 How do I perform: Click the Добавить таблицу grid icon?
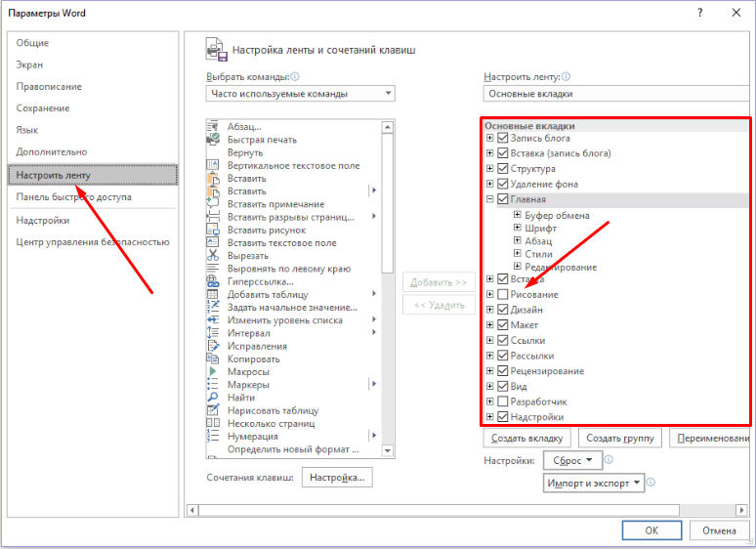(x=213, y=294)
